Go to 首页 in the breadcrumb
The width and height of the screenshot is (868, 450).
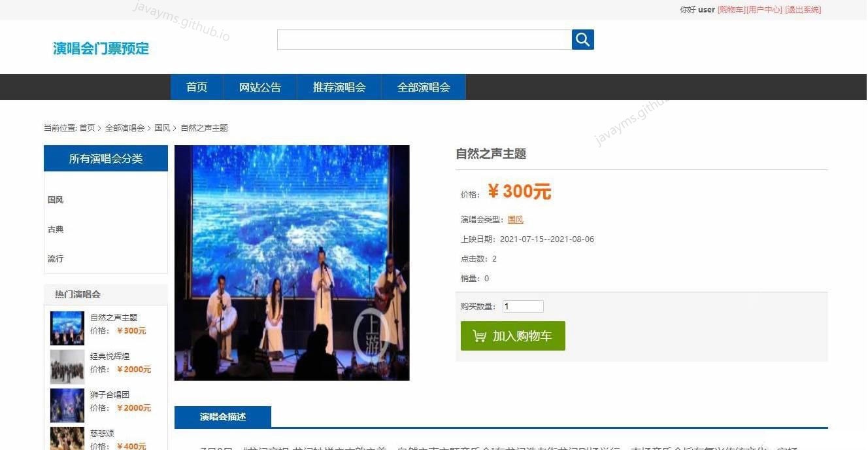point(87,128)
